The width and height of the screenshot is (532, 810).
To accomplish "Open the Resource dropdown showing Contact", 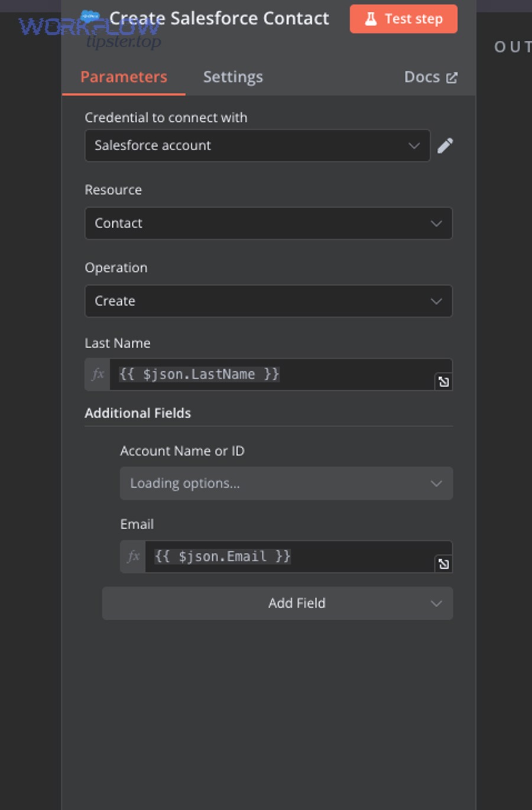I will (x=268, y=223).
